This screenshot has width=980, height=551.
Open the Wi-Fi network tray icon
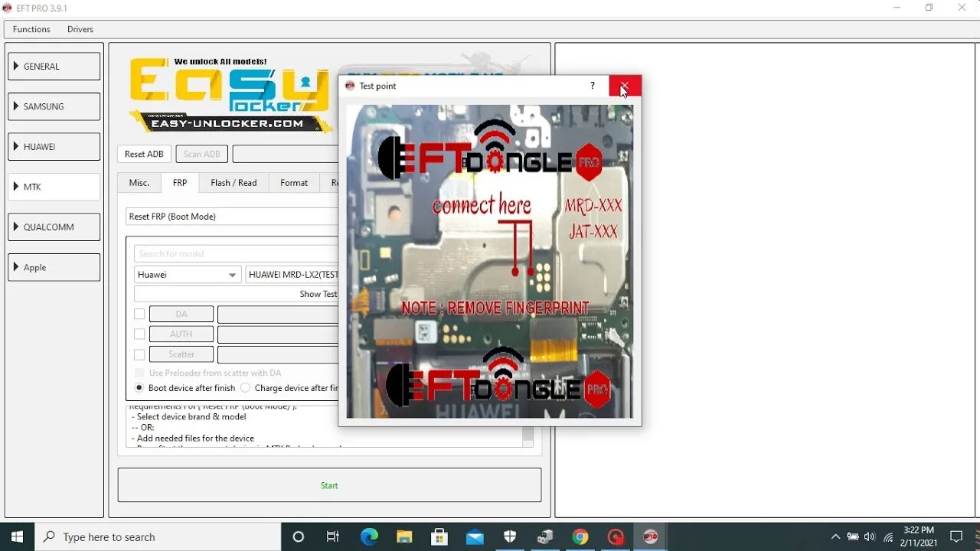pos(888,536)
